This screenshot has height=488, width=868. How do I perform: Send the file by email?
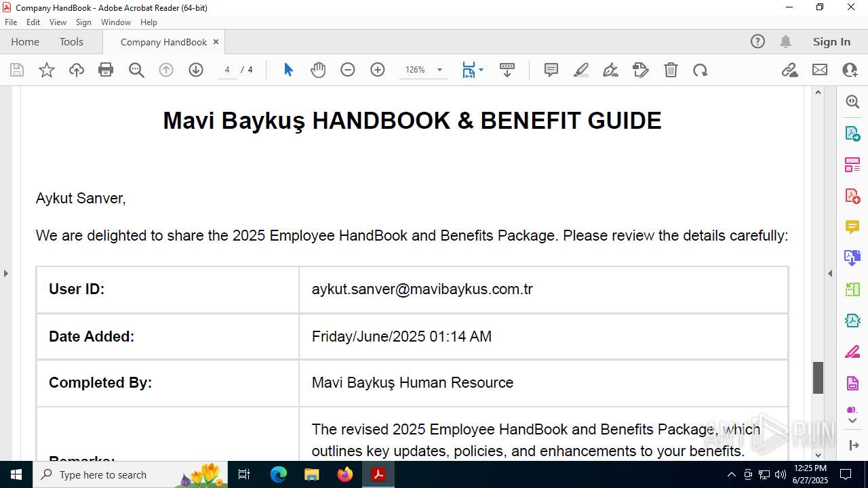coord(820,70)
